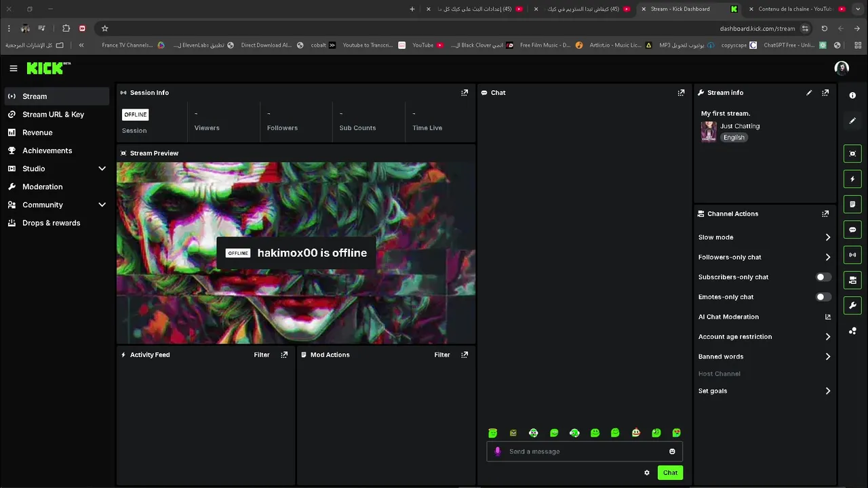
Task: Pop out the Activity Feed panel
Action: [x=284, y=354]
